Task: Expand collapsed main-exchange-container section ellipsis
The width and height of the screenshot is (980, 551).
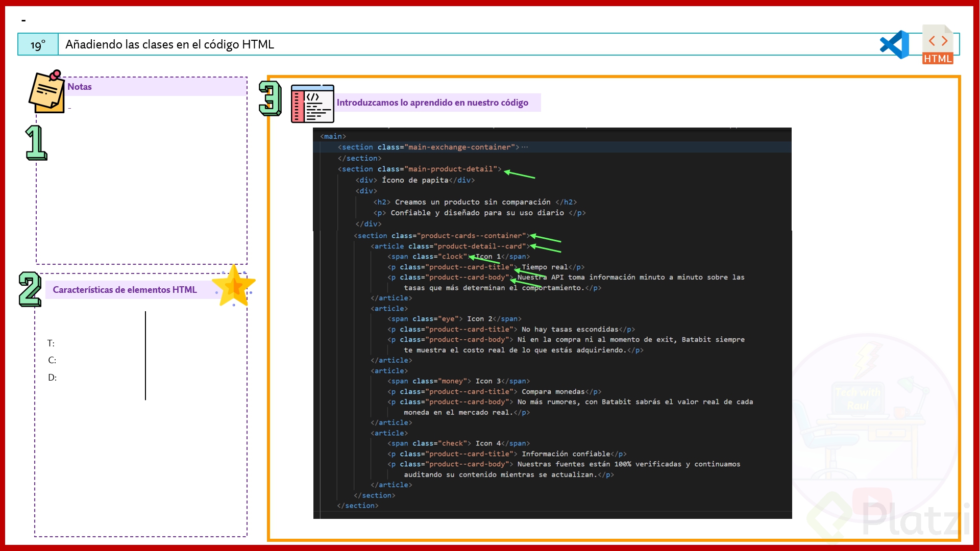Action: pos(525,147)
